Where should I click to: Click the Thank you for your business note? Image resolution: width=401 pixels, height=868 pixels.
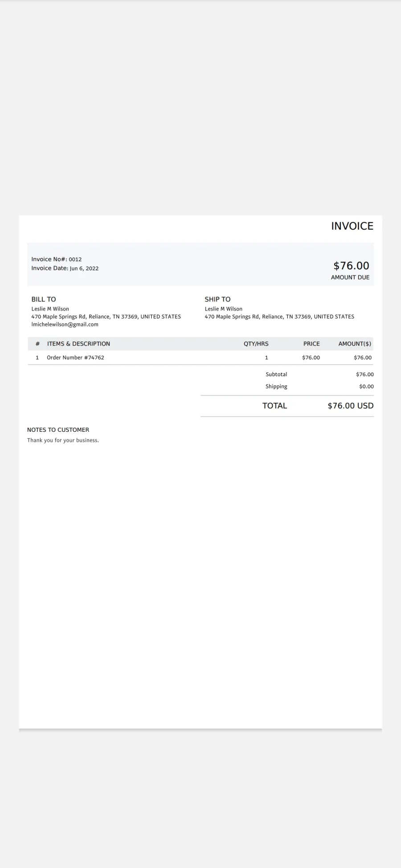tap(63, 440)
